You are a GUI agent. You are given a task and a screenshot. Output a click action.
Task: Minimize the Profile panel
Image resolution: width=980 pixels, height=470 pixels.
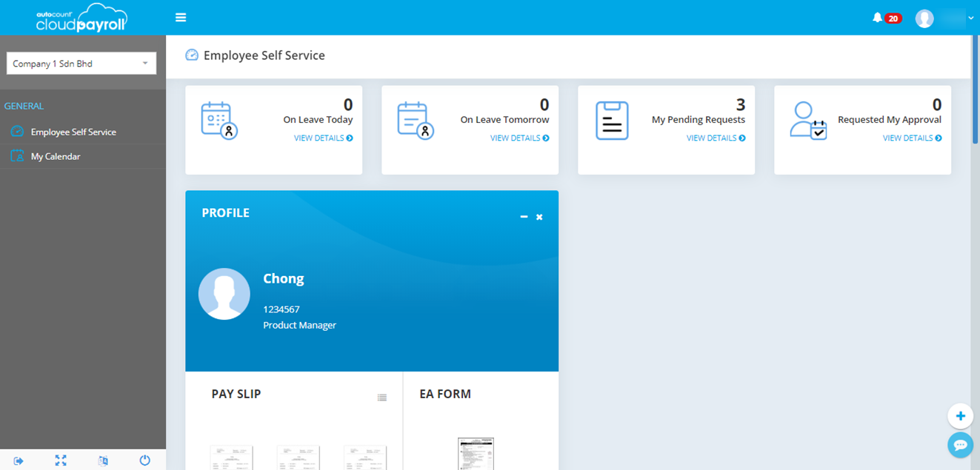[524, 217]
